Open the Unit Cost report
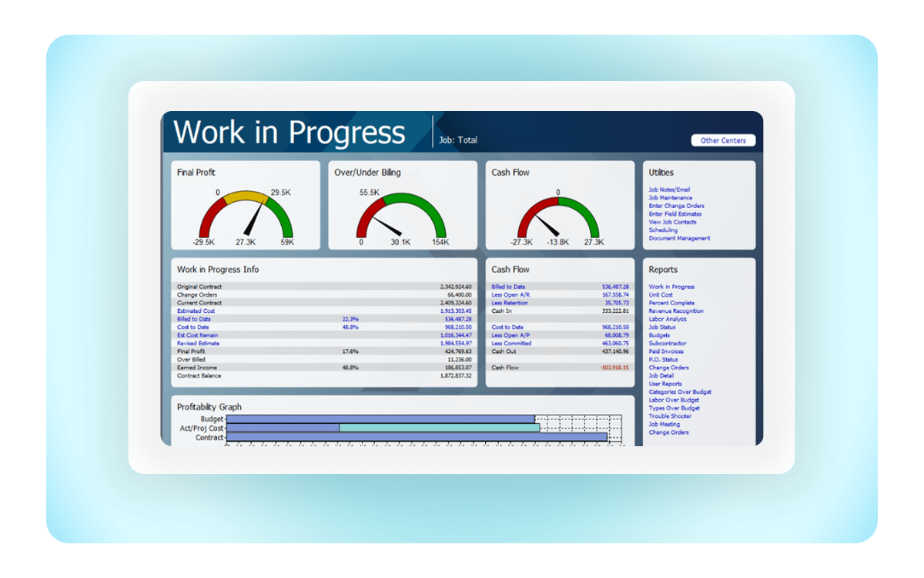The width and height of the screenshot is (924, 578). 661,295
